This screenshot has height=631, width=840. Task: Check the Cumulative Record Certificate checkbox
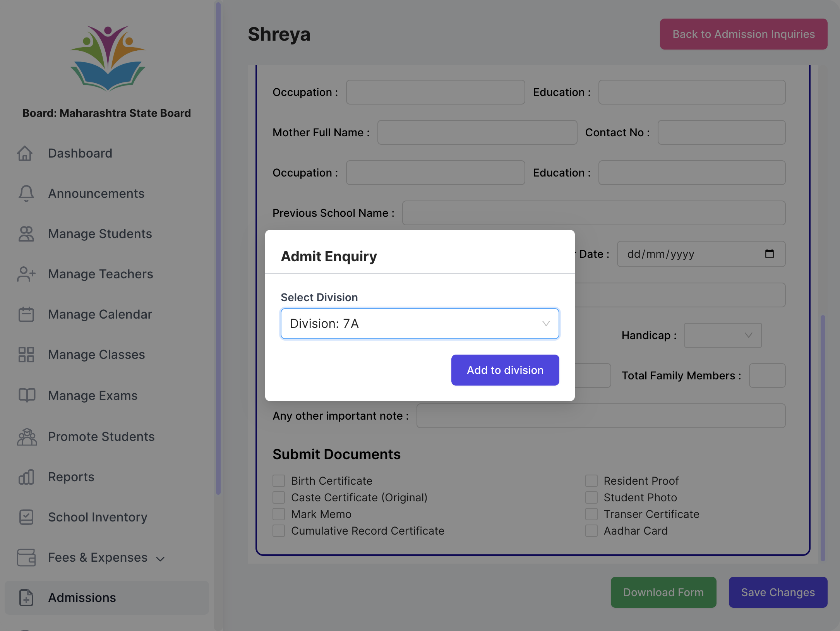click(279, 531)
